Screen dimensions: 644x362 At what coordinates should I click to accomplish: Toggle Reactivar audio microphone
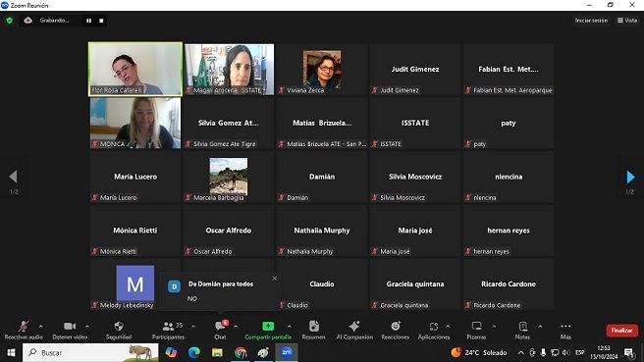point(24,330)
